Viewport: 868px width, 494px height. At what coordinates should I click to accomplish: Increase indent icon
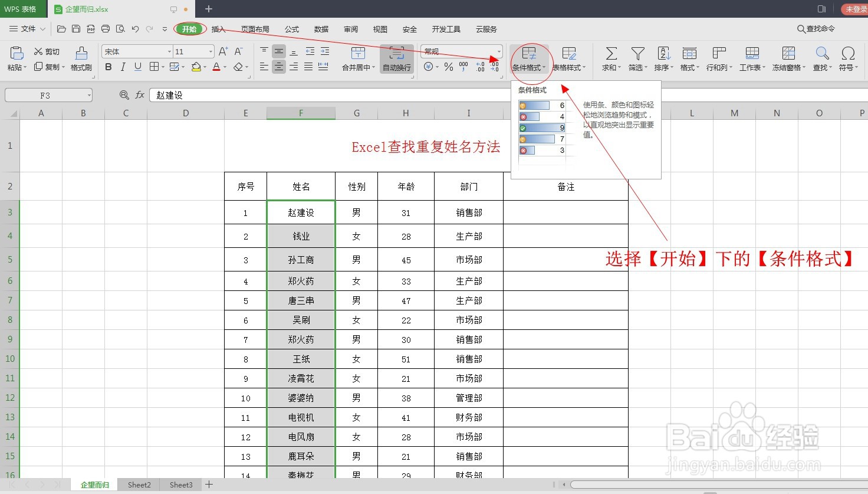[325, 51]
